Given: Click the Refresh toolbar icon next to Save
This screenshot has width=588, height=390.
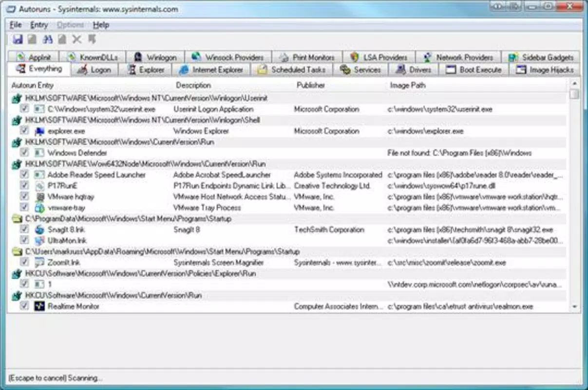Looking at the screenshot, I should 32,39.
